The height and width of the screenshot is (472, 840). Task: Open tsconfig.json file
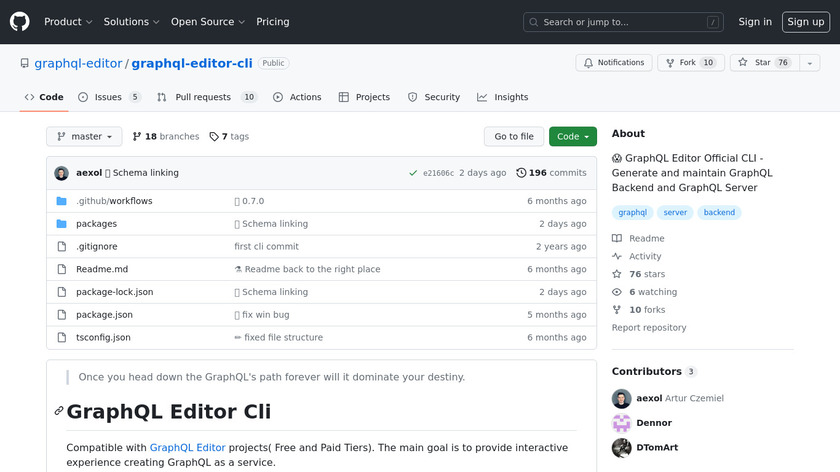pyautogui.click(x=103, y=338)
